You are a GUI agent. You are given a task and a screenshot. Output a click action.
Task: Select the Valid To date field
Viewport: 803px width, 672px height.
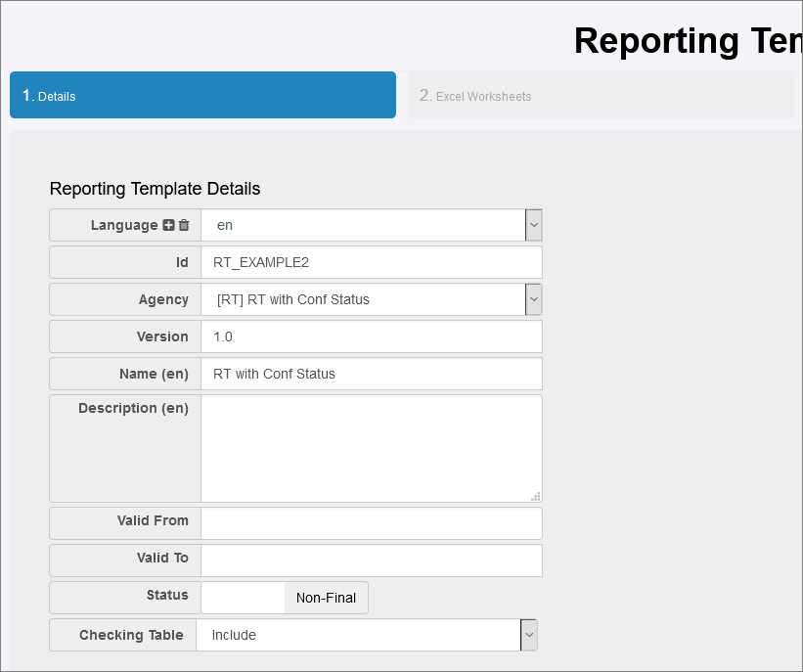[371, 560]
